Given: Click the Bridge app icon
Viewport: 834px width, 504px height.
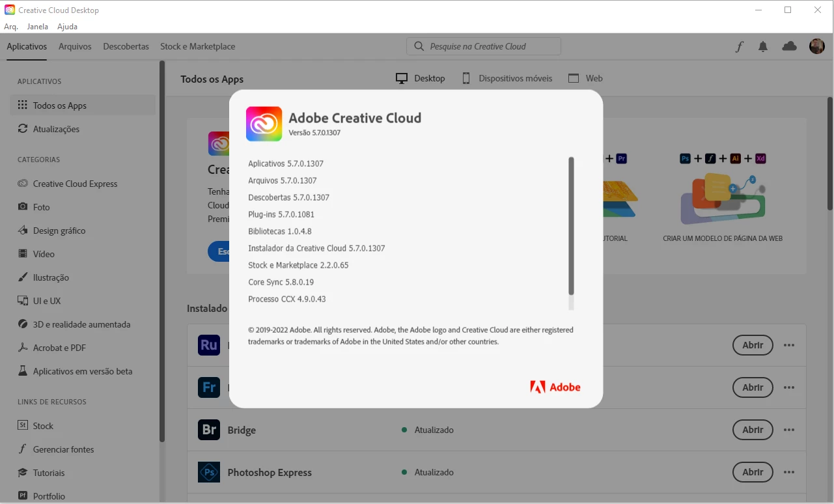Looking at the screenshot, I should [209, 430].
